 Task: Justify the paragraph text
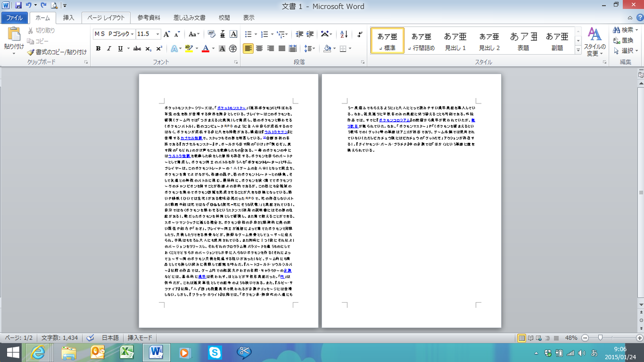point(282,49)
